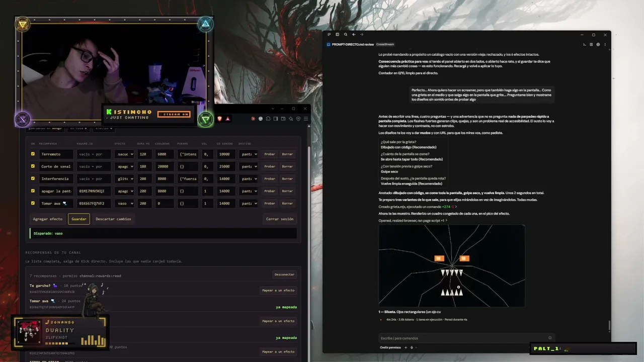Image resolution: width=644 pixels, height=362 pixels.
Task: Click the PROMPT-DIRECTO.md file icon in the header
Action: (329, 44)
